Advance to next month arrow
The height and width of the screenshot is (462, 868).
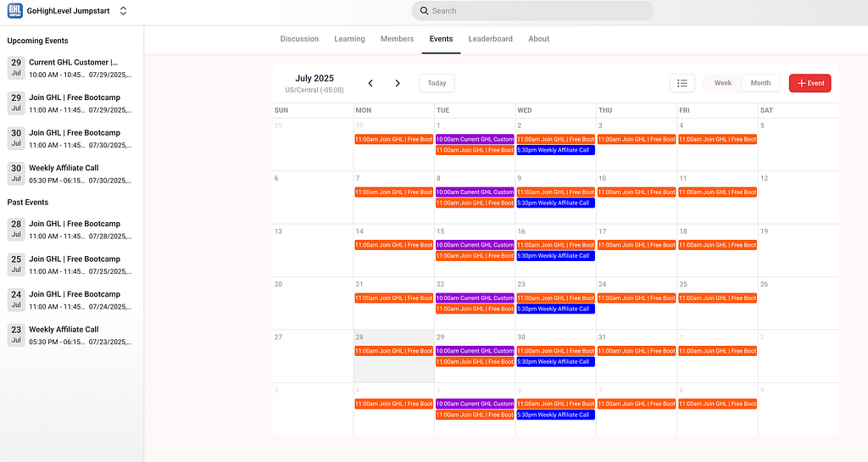pyautogui.click(x=398, y=83)
